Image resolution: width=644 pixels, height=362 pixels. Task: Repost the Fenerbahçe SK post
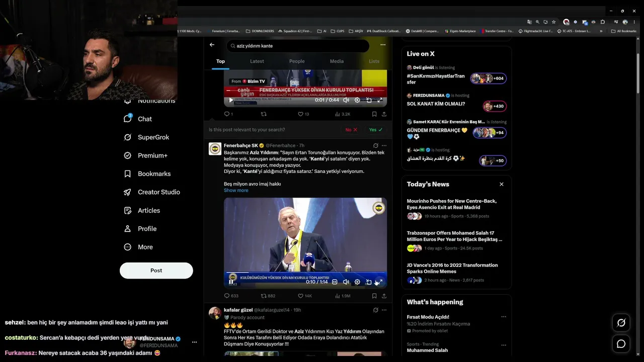[268, 296]
